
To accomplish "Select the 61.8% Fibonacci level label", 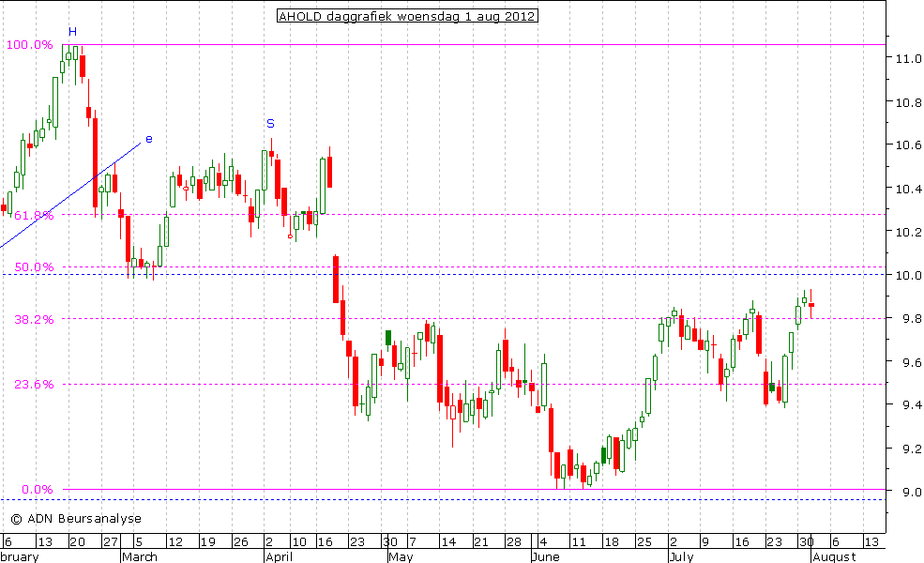I will coord(34,215).
